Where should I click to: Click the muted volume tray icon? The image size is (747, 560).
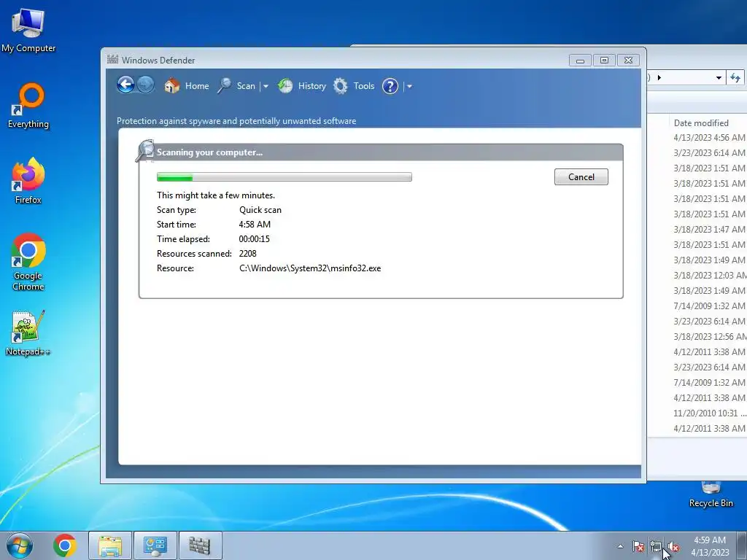673,546
